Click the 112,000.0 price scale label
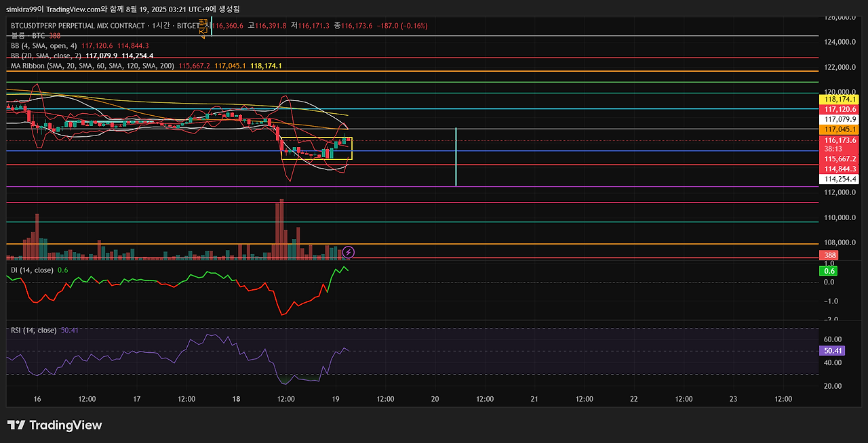The width and height of the screenshot is (868, 443). point(841,192)
